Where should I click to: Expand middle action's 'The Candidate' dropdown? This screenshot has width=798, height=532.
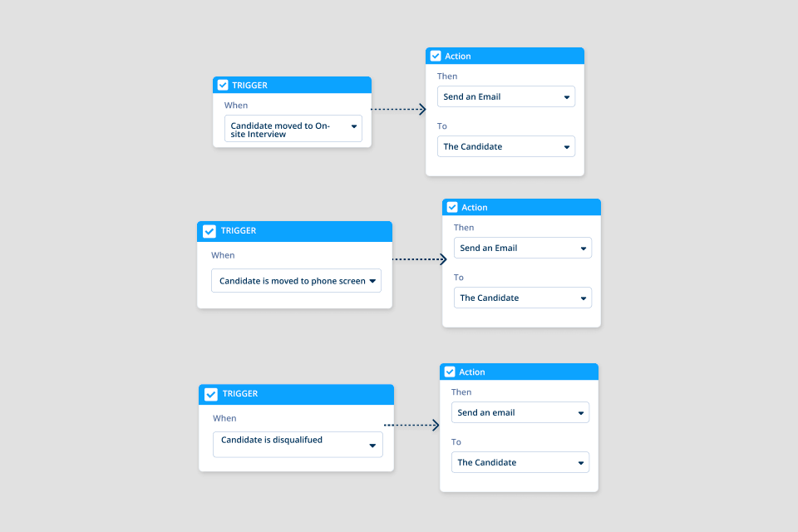522,298
